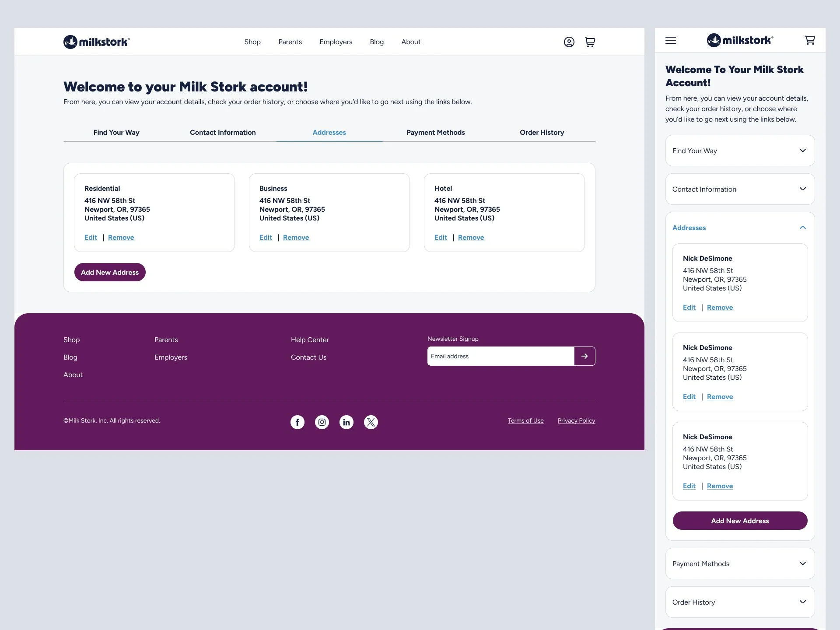840x630 pixels.
Task: Expand the Find Your Way accordion
Action: pyautogui.click(x=739, y=150)
